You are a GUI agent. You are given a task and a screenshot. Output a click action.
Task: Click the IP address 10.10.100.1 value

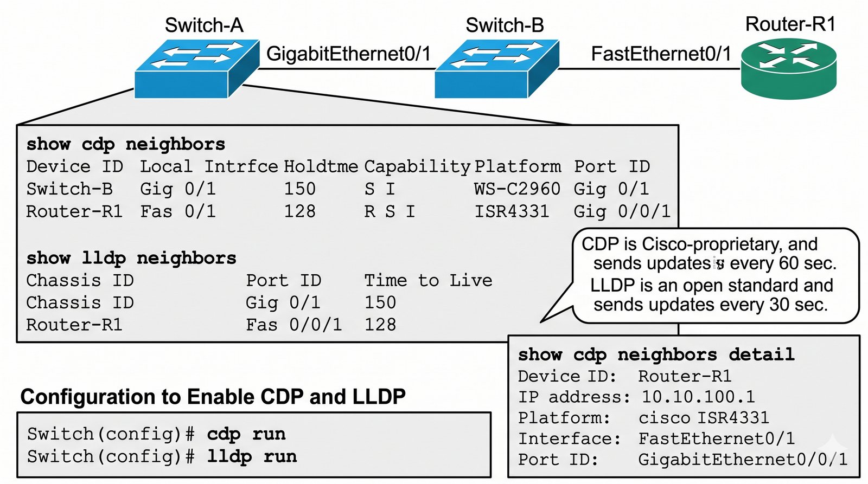(x=698, y=397)
